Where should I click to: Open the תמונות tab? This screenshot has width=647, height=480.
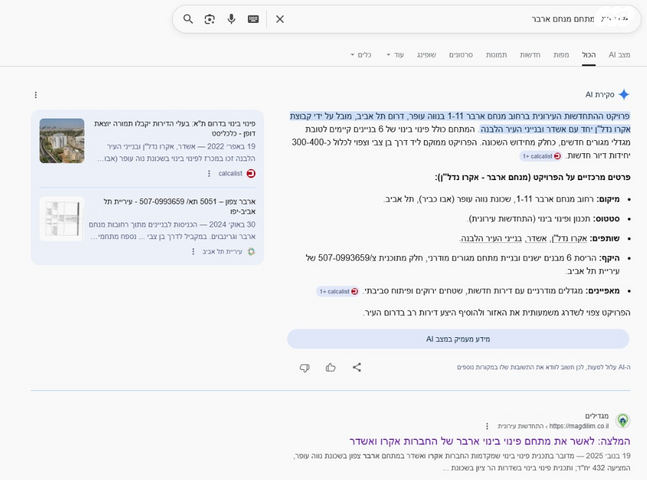pyautogui.click(x=496, y=54)
